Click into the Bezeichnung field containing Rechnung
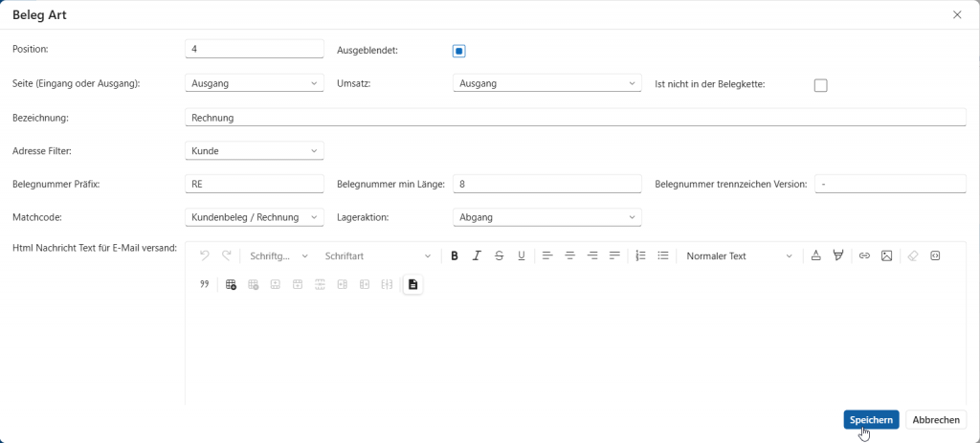The height and width of the screenshot is (443, 980). pyautogui.click(x=574, y=118)
